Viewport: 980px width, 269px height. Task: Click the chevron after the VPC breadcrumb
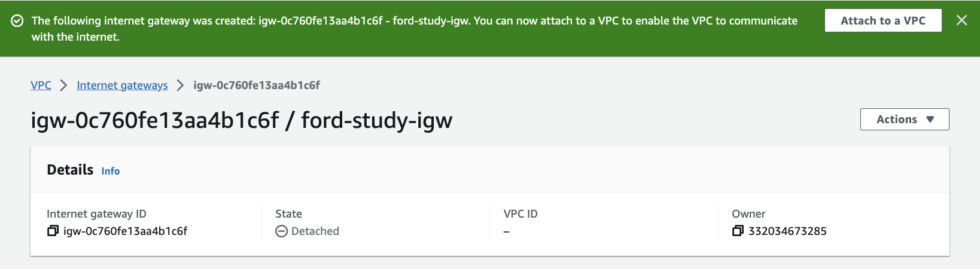tap(64, 85)
